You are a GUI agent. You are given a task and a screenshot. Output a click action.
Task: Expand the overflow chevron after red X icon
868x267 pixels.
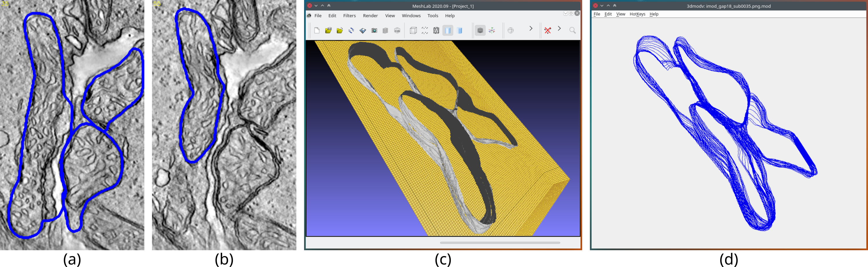[x=559, y=29]
